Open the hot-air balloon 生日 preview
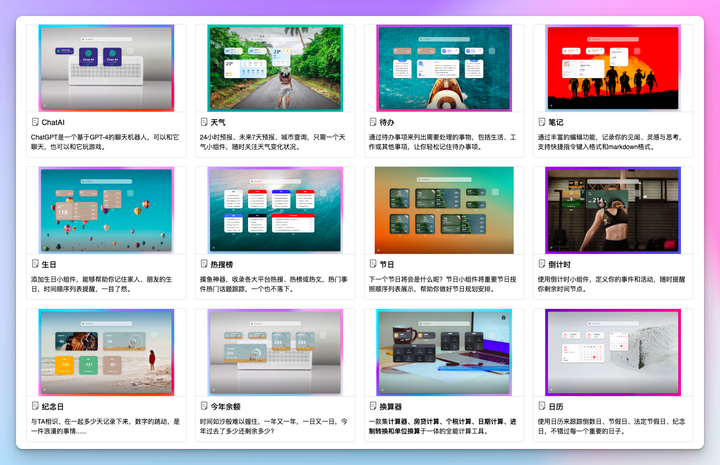720x465 pixels. click(x=106, y=209)
